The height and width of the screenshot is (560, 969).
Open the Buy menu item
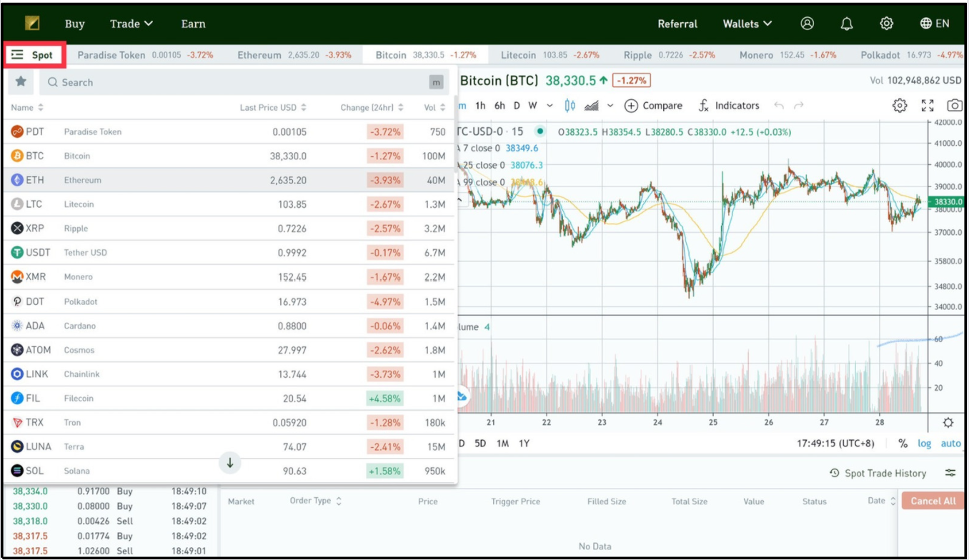tap(74, 24)
